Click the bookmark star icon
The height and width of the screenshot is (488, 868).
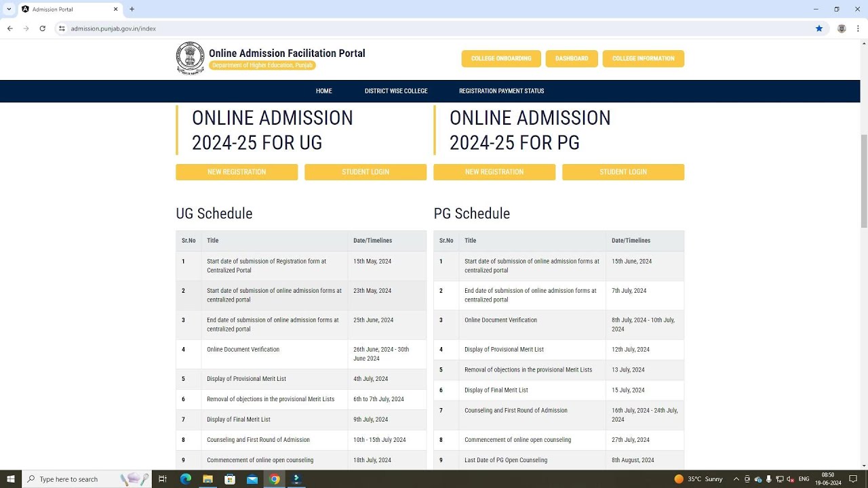click(819, 28)
